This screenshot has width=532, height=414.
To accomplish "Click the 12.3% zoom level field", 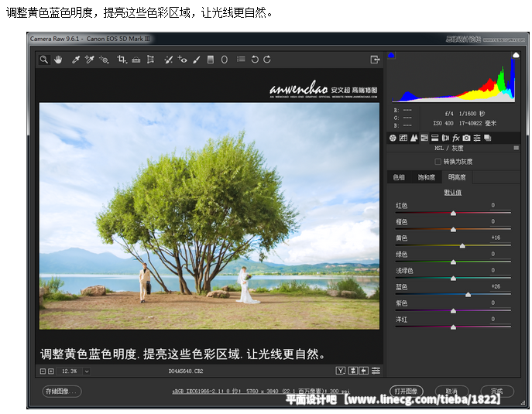I will [70, 371].
